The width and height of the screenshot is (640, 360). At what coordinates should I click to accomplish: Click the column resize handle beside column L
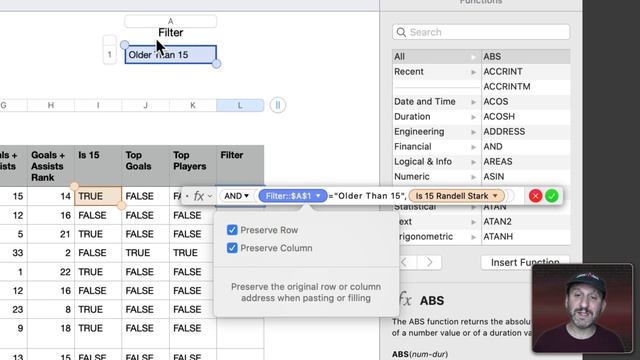coord(278,105)
